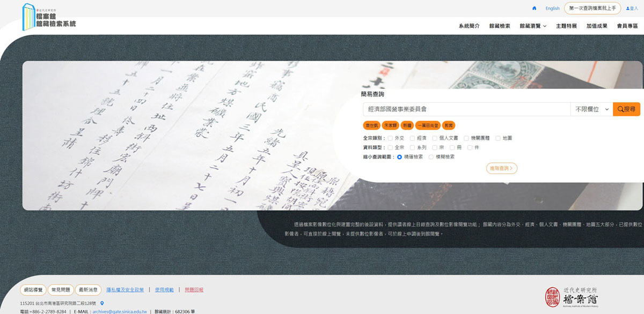The image size is (644, 314).
Task: Check the 宗 data type checkbox
Action: [x=435, y=147]
